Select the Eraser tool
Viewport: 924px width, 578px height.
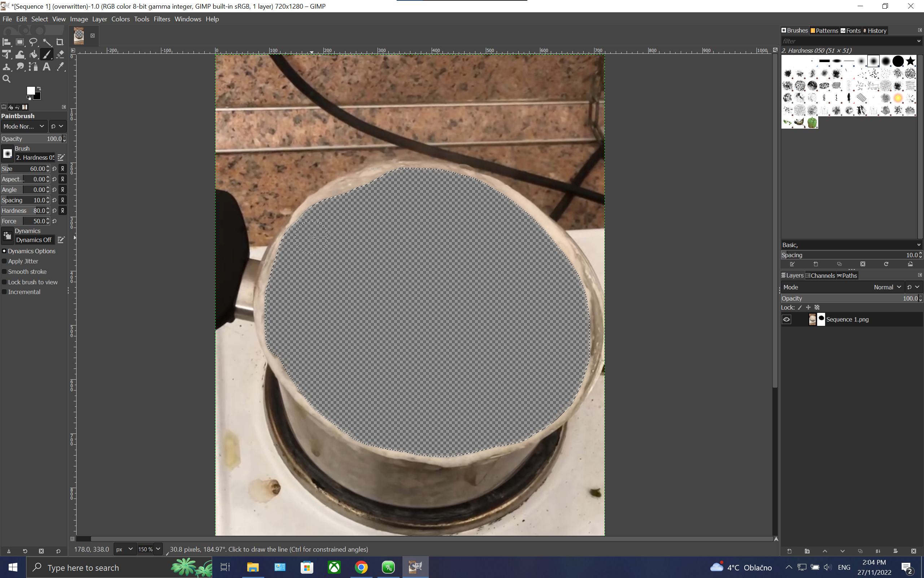(x=60, y=54)
